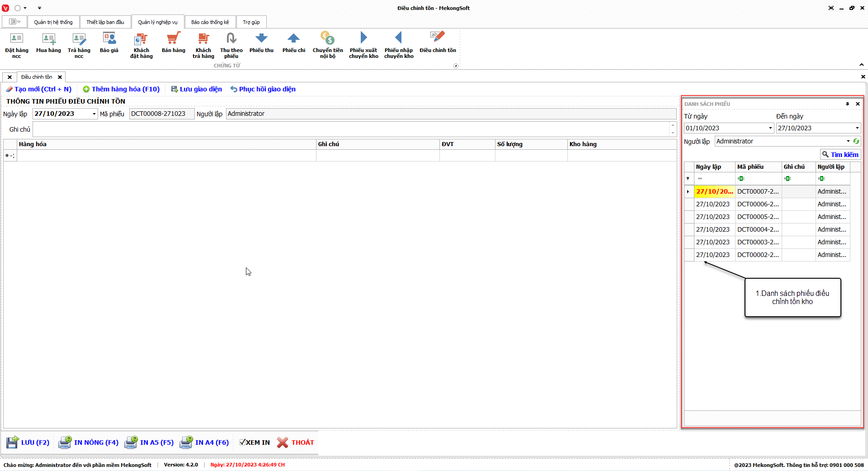Select the DCT00005 voucher row
Viewport: 868px width, 471px height.
[x=758, y=217]
